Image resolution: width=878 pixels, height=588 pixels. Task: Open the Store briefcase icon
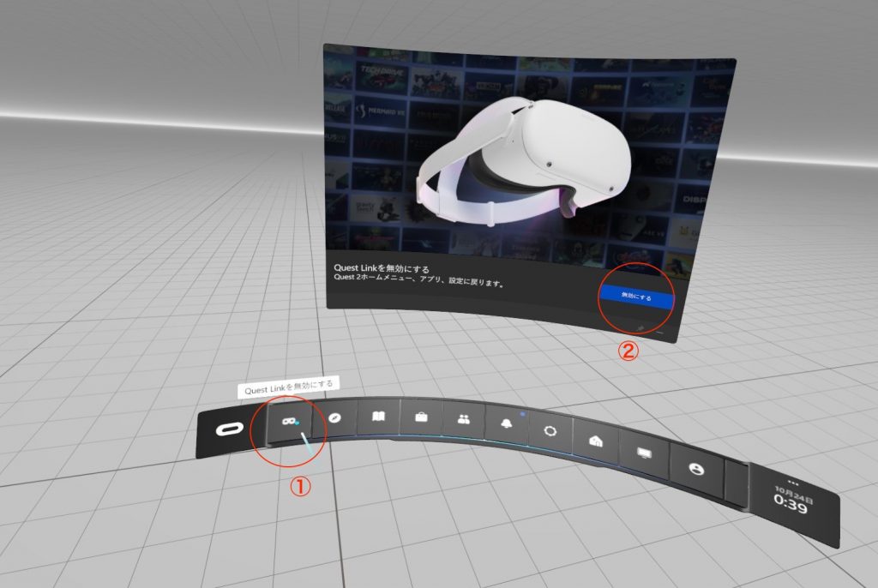tap(421, 418)
